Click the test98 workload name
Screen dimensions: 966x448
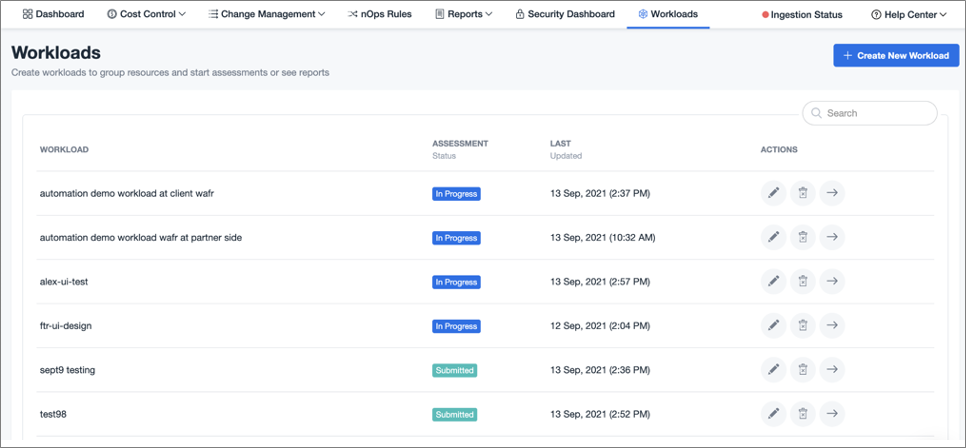53,414
